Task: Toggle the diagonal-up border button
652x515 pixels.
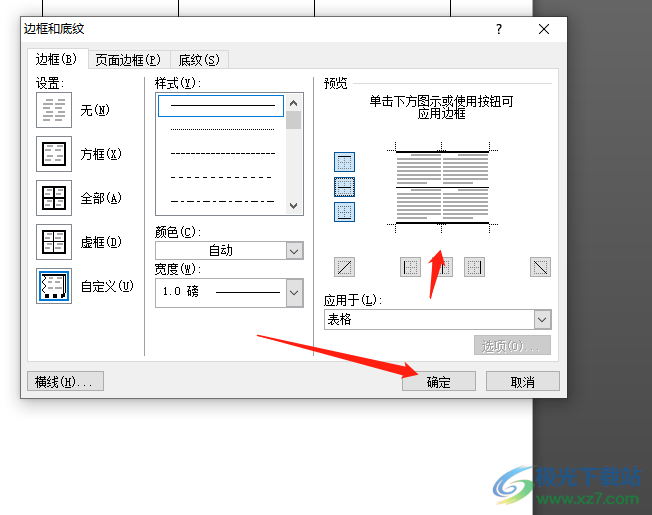Action: (x=344, y=267)
